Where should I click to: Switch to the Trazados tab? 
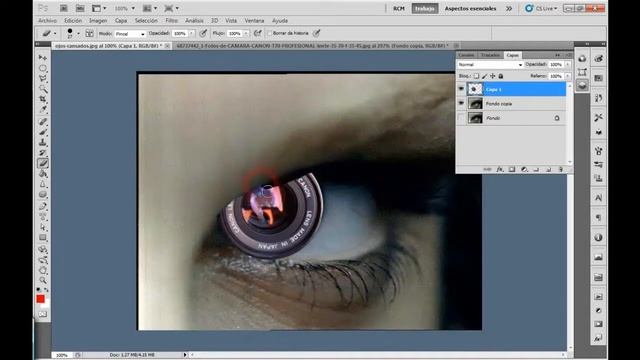point(490,55)
